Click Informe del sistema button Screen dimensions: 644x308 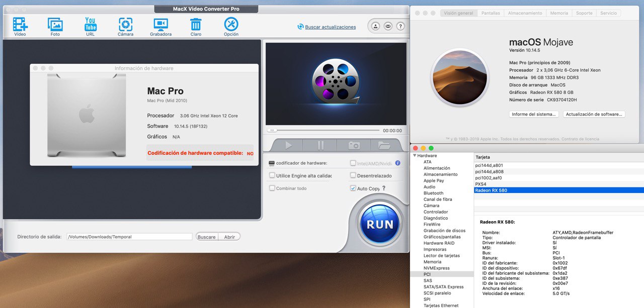click(534, 114)
